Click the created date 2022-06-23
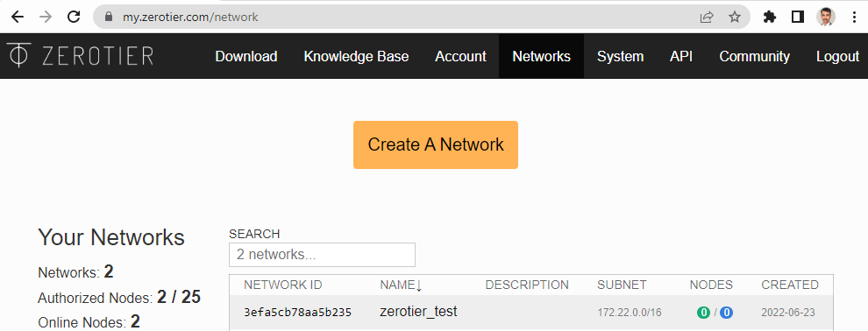The height and width of the screenshot is (331, 868). click(x=788, y=313)
